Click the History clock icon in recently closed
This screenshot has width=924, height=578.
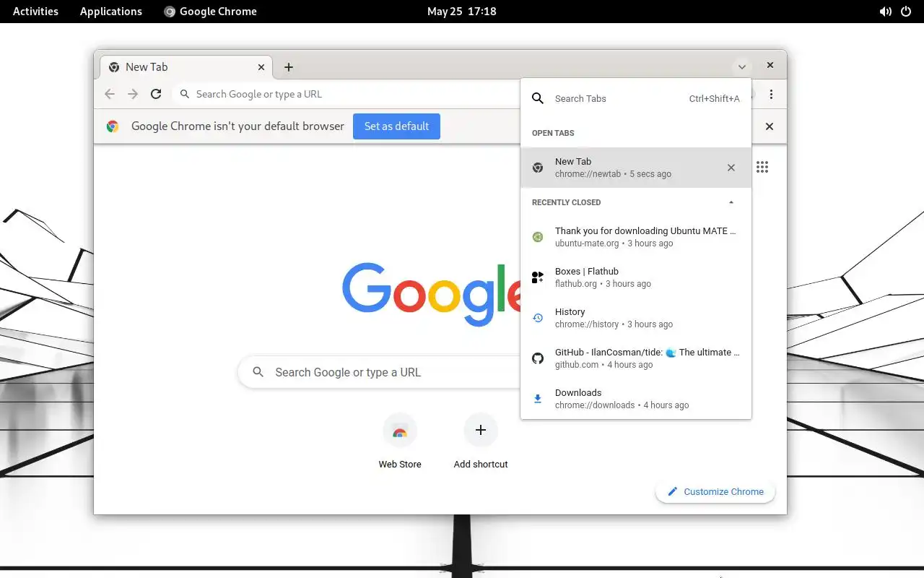pyautogui.click(x=538, y=318)
